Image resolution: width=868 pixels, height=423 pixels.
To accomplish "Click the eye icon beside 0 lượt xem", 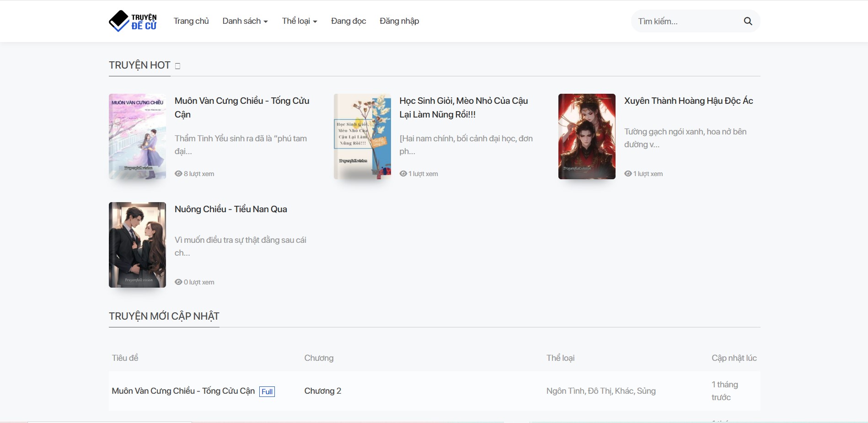I will click(x=178, y=282).
